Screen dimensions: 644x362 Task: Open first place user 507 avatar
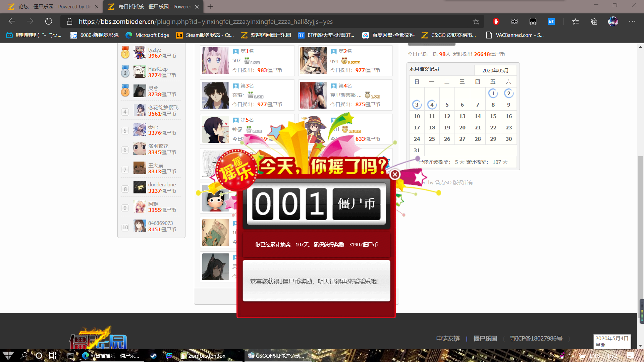pyautogui.click(x=216, y=61)
